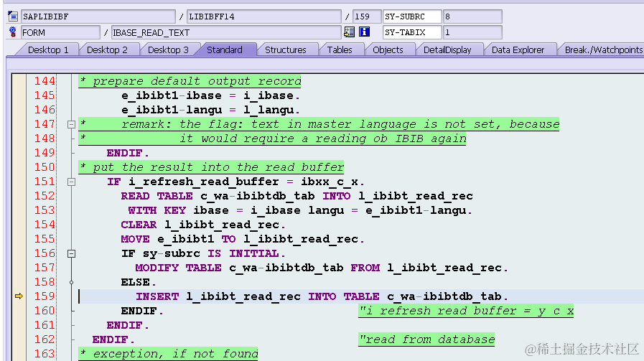Click the navigate-to-source icon after IBASE_READ_TEXT
Screen dimensions: 644x361
point(349,32)
